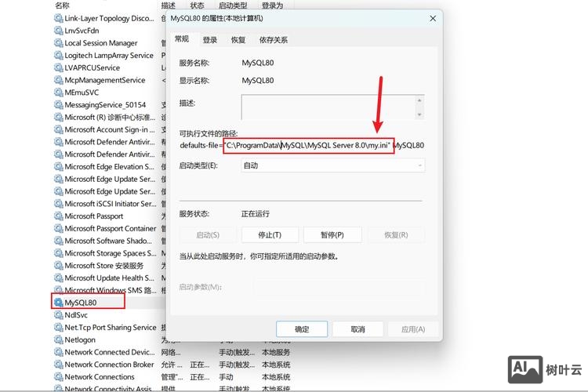Click the description box scroll-up arrow

tap(419, 100)
